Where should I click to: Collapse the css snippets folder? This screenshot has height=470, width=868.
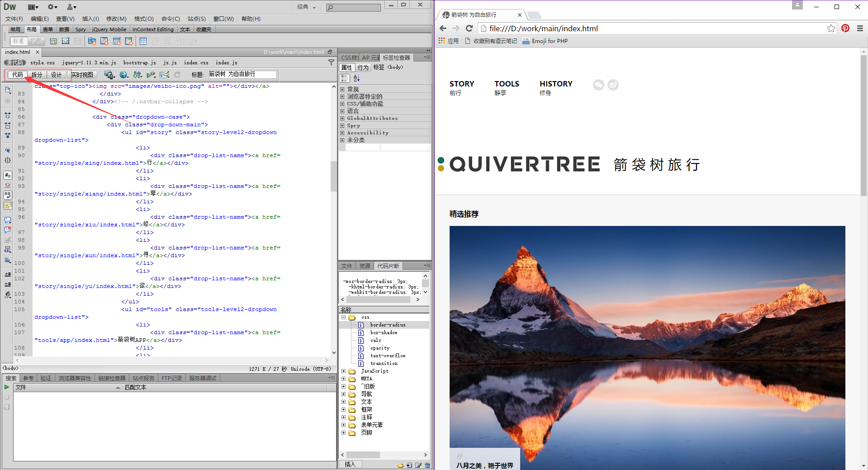(x=343, y=317)
